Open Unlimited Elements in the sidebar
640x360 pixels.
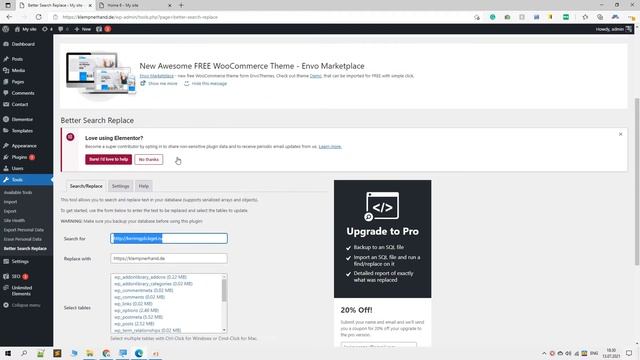22,291
